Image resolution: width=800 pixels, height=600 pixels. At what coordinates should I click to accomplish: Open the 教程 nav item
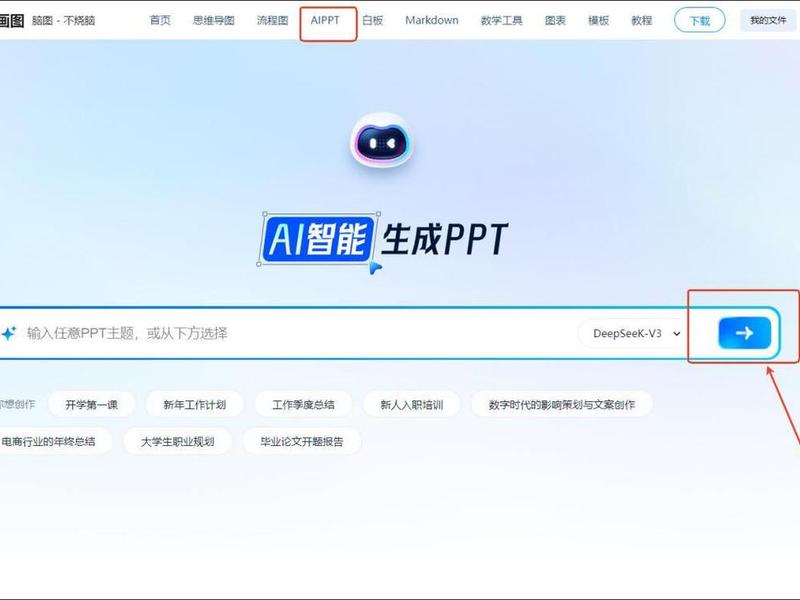tap(641, 20)
